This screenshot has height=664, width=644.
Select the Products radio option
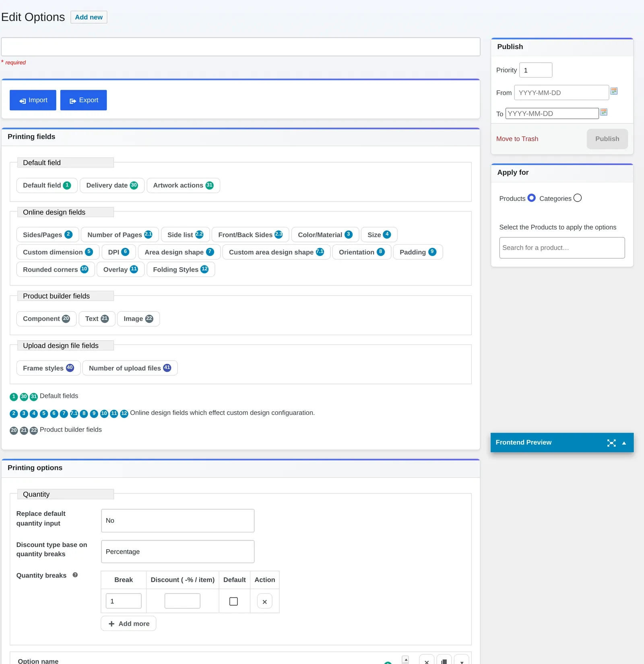tap(531, 198)
